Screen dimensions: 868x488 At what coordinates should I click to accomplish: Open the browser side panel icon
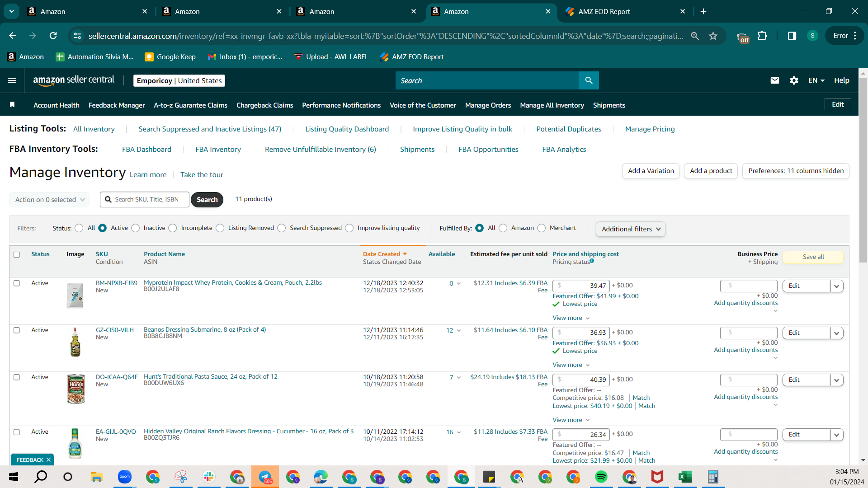point(792,36)
